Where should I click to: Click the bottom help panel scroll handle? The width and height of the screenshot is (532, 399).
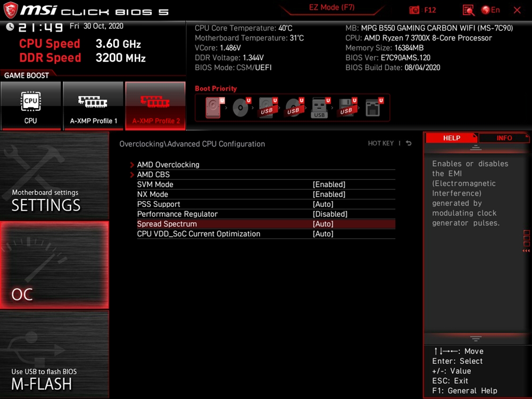point(476,338)
